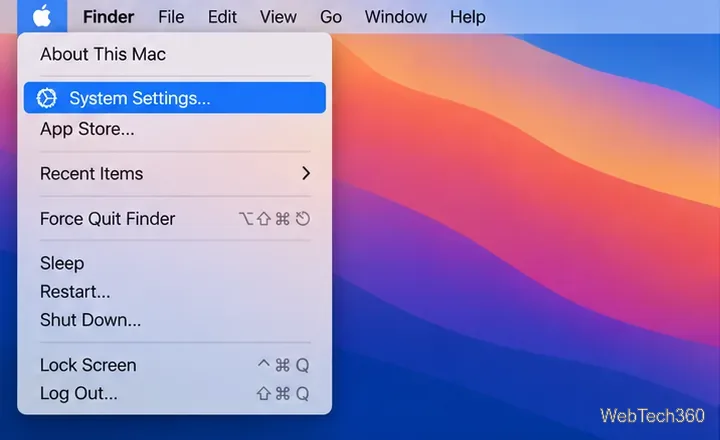This screenshot has width=720, height=440.
Task: Choose About This Mac
Action: [x=174, y=54]
